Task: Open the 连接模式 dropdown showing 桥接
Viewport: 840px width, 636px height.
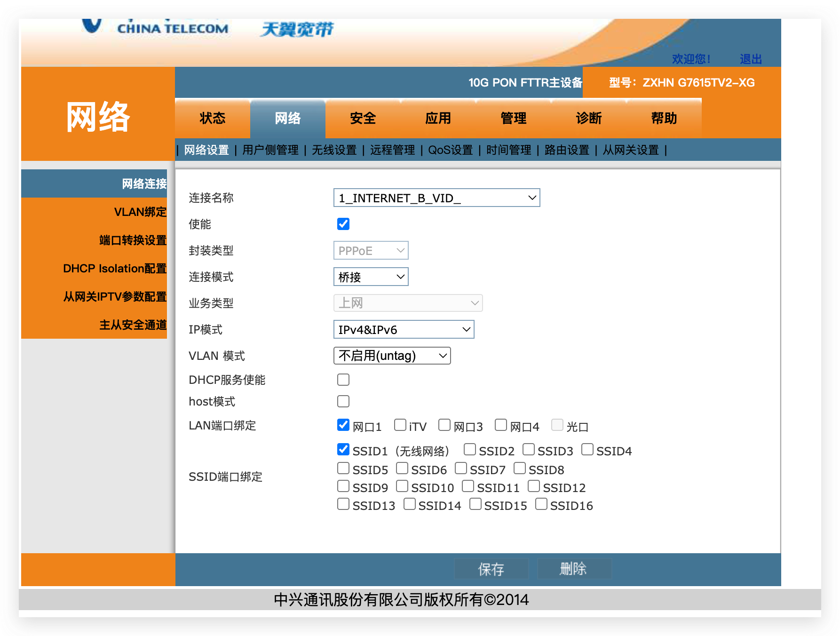Action: point(371,277)
